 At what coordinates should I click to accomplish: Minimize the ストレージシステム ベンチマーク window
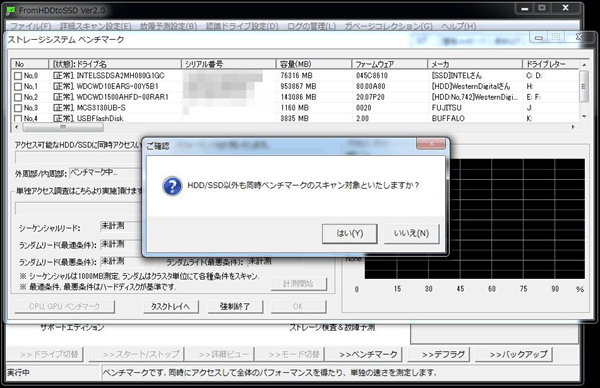point(538,37)
